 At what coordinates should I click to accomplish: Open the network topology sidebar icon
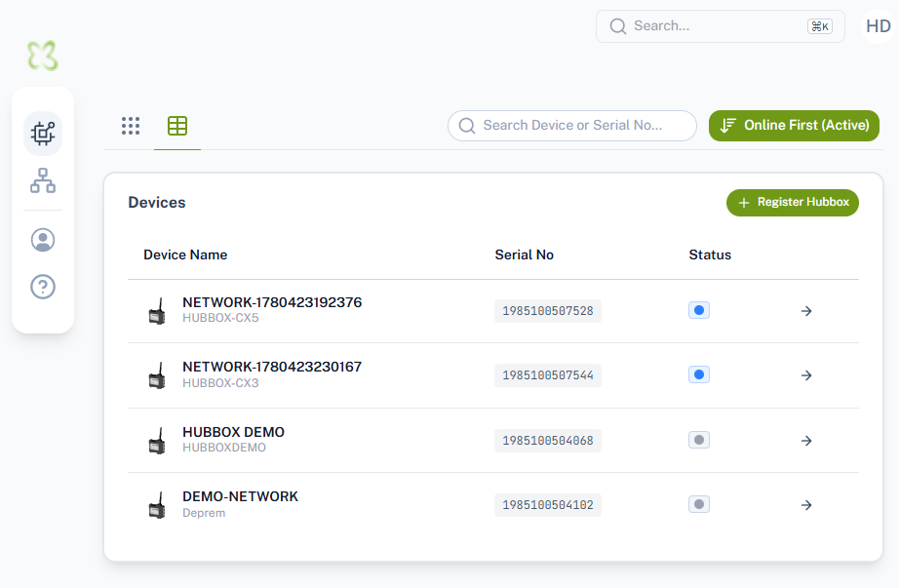[x=43, y=180]
